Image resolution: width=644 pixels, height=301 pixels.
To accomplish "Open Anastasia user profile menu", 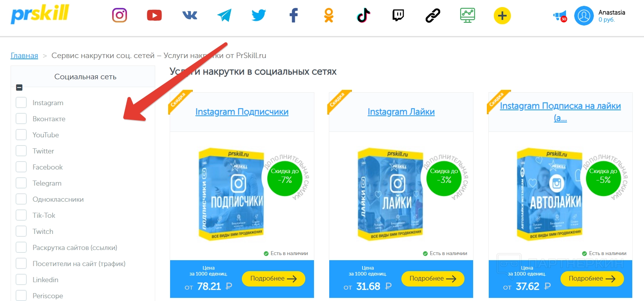I will [600, 16].
